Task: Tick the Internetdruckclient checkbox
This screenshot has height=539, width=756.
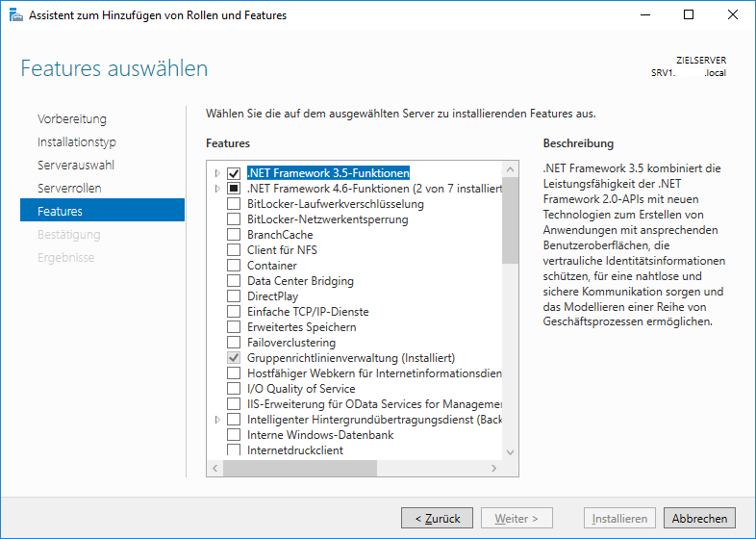Action: tap(234, 450)
